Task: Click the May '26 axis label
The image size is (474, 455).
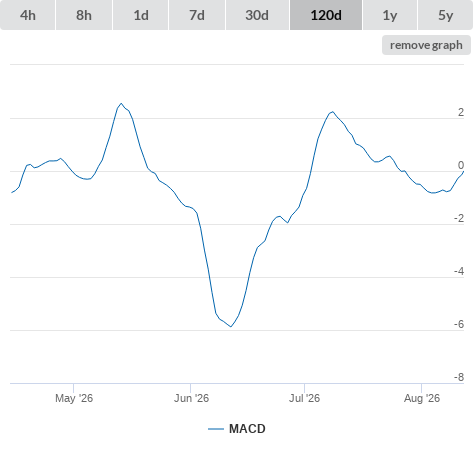Action: (74, 398)
